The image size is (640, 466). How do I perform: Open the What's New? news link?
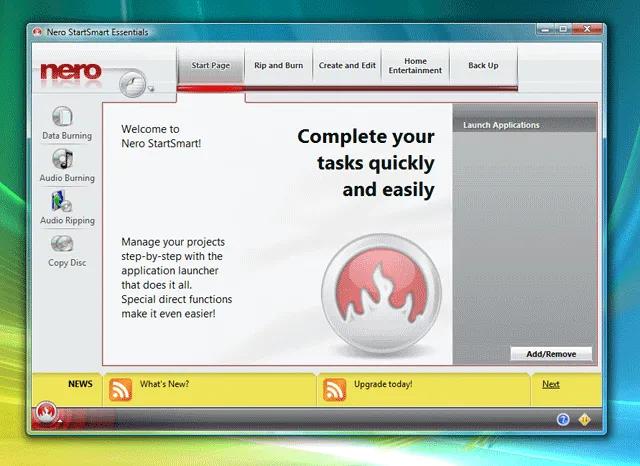[164, 384]
